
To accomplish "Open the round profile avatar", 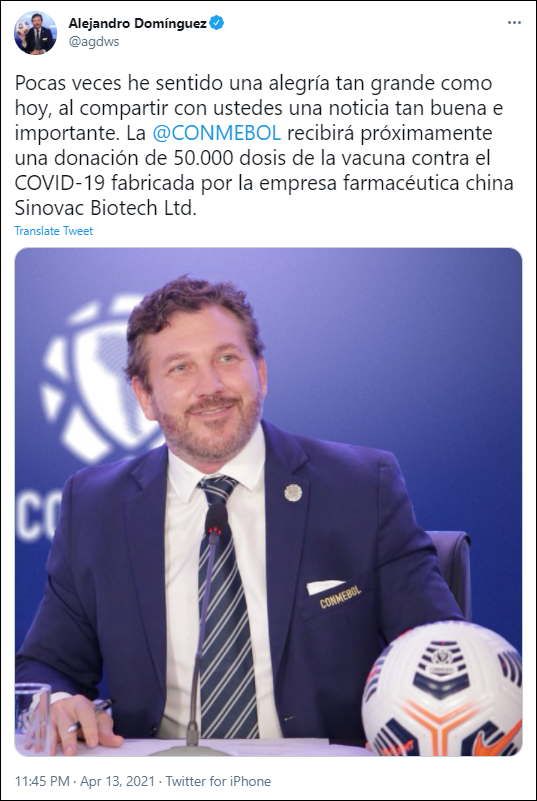I will pos(35,33).
